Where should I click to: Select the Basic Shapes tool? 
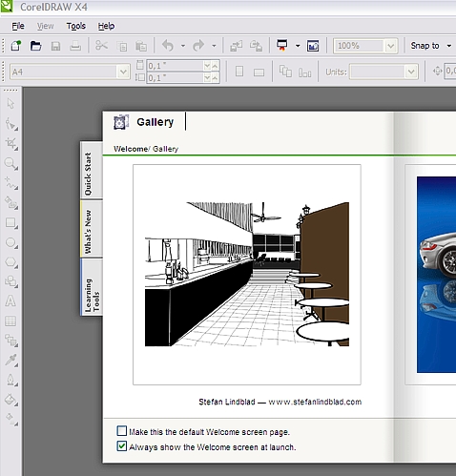(x=11, y=281)
